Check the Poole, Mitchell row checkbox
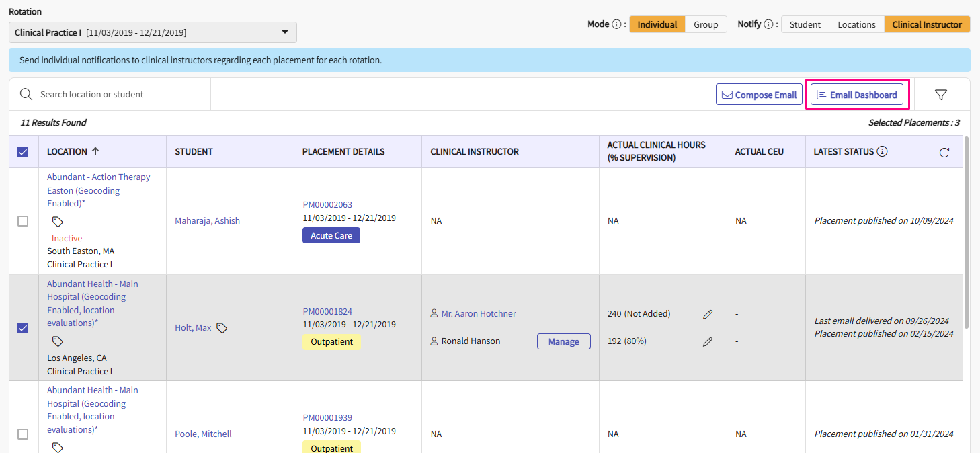 pyautogui.click(x=23, y=434)
